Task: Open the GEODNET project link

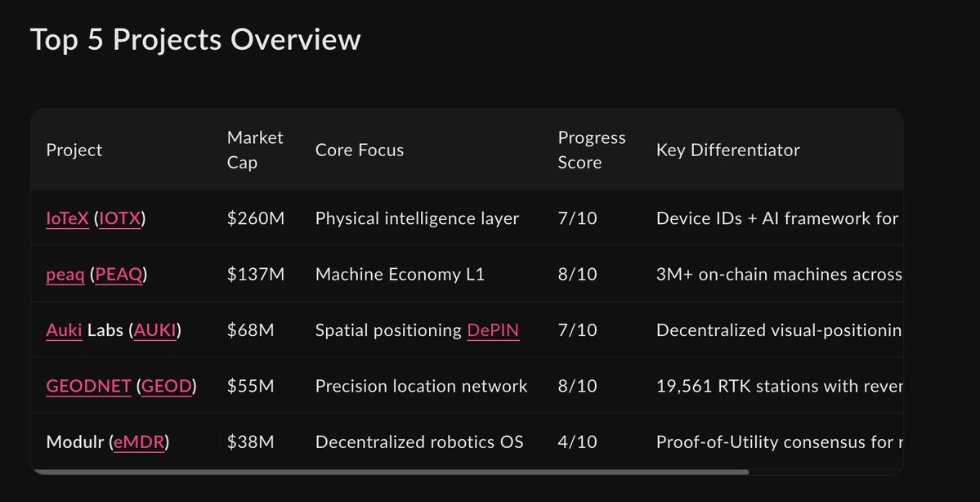Action: pyautogui.click(x=88, y=386)
